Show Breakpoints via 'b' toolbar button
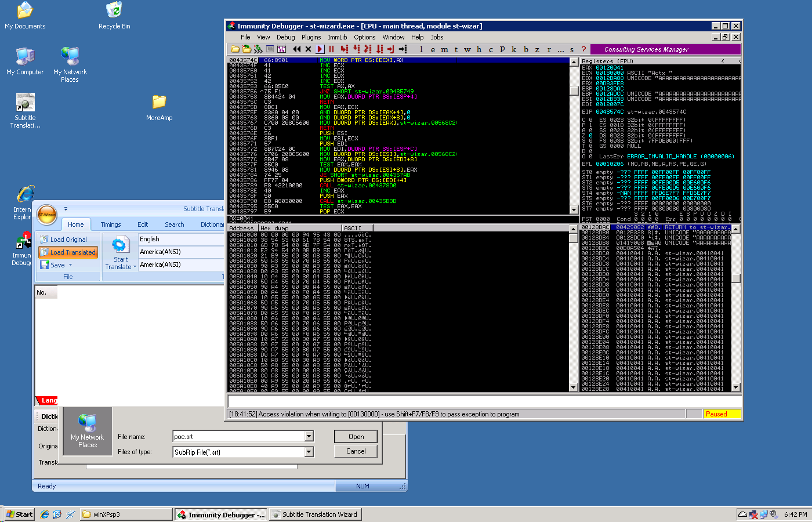The image size is (812, 522). pyautogui.click(x=526, y=49)
